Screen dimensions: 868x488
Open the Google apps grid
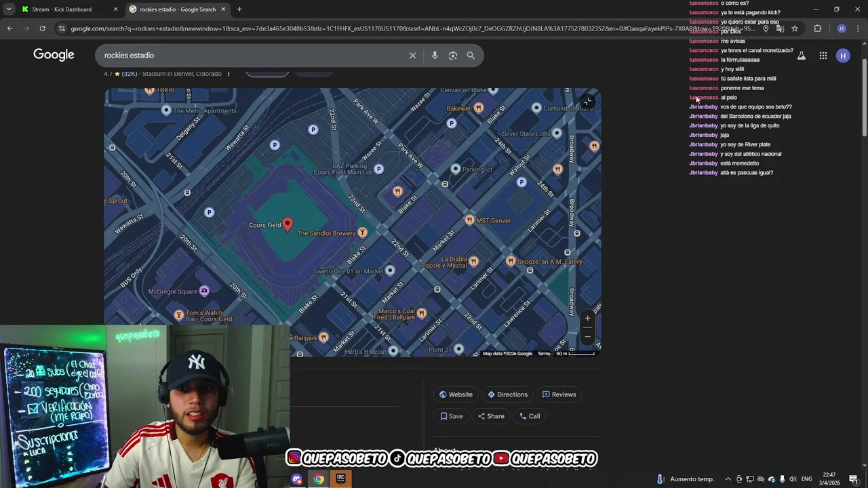(823, 56)
